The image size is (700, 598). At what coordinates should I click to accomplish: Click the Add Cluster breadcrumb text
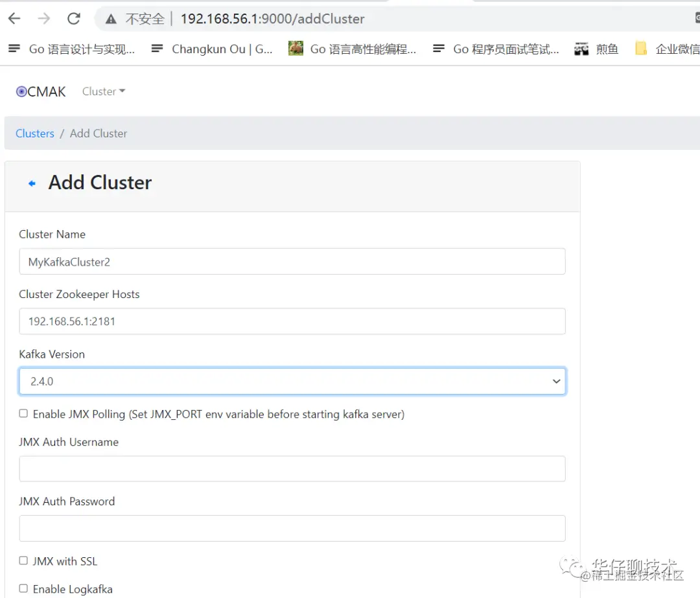(99, 133)
